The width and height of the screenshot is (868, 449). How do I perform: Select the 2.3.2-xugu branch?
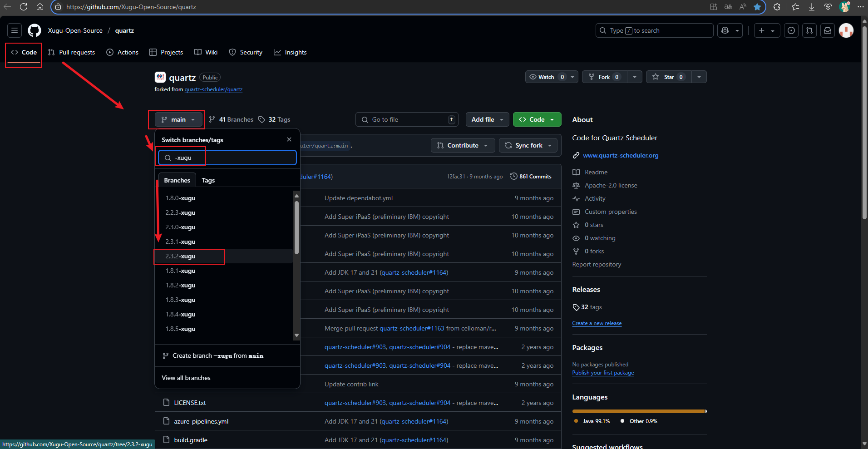tap(181, 256)
